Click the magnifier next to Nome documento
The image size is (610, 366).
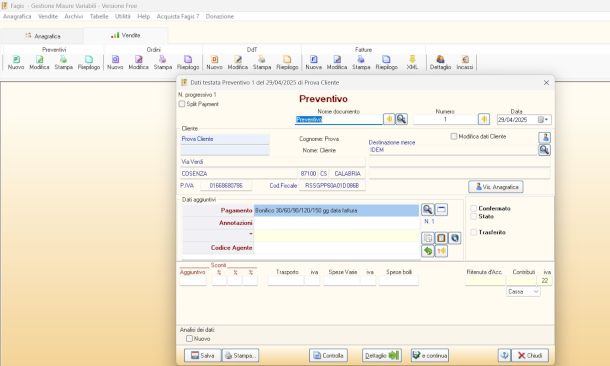coord(401,119)
